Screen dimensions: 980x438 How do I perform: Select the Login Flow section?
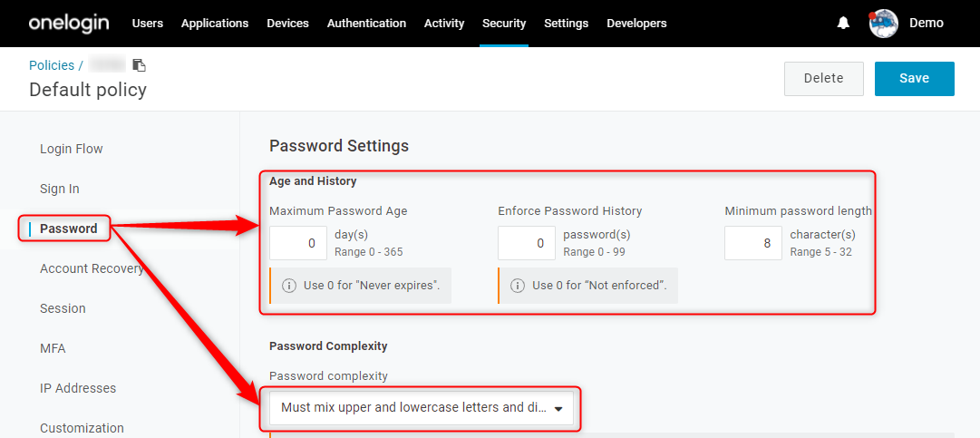point(72,149)
